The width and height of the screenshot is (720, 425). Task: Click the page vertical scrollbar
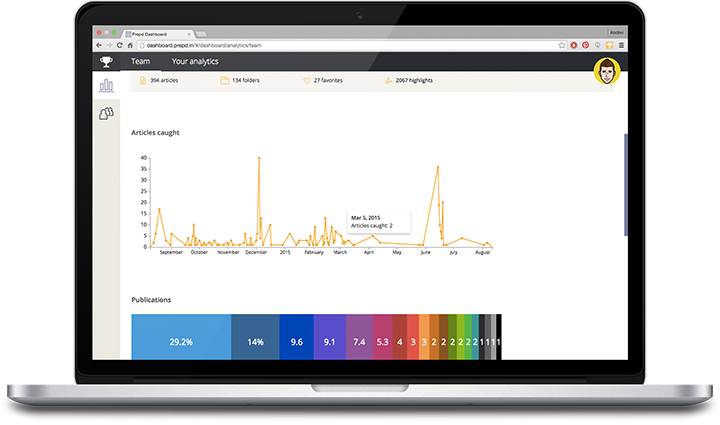[625, 185]
